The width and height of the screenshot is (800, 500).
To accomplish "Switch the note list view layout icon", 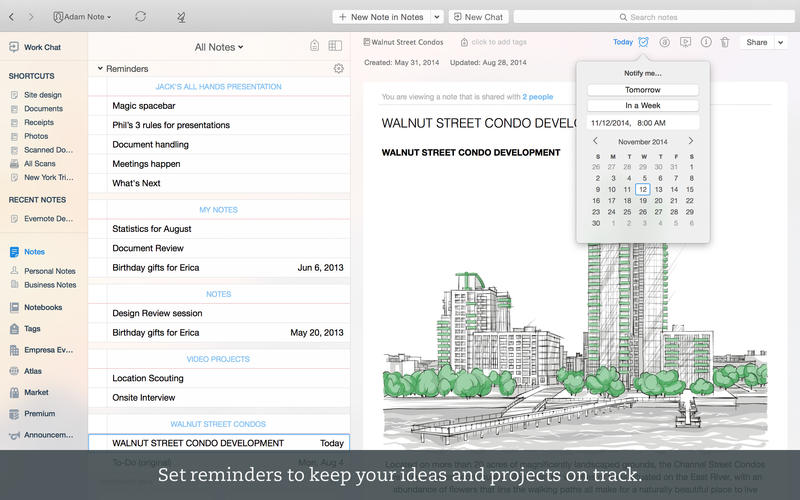I will [x=335, y=46].
